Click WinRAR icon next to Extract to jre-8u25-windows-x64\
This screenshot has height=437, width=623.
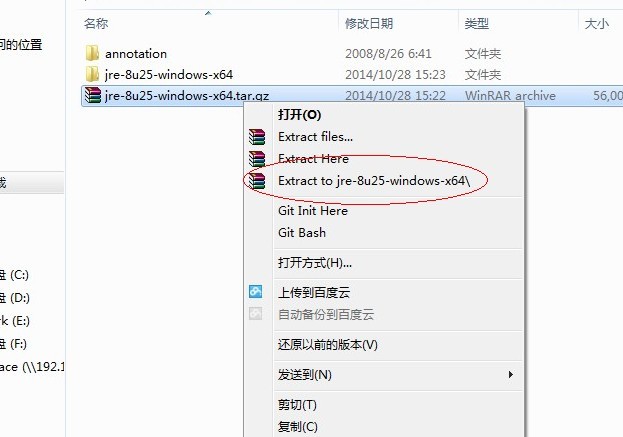coord(257,181)
